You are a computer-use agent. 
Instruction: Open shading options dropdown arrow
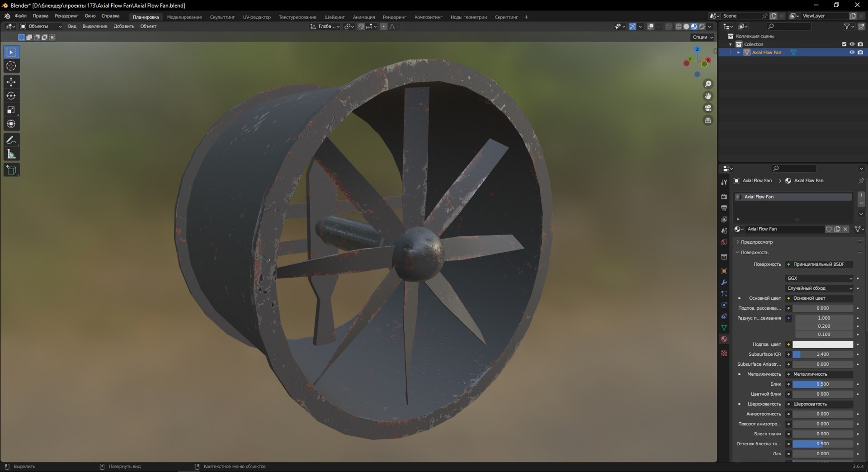pos(710,27)
